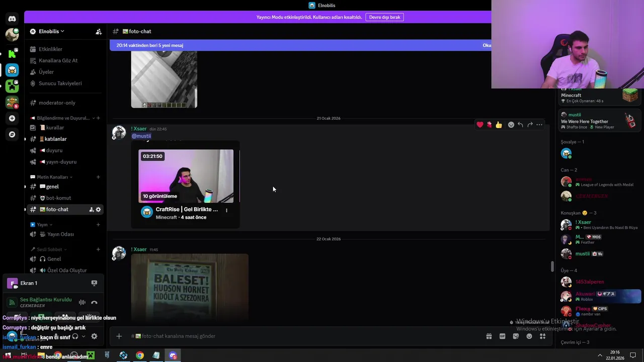The image size is (644, 362).
Task: Open Kanallara Göz At
Action: pos(64,60)
